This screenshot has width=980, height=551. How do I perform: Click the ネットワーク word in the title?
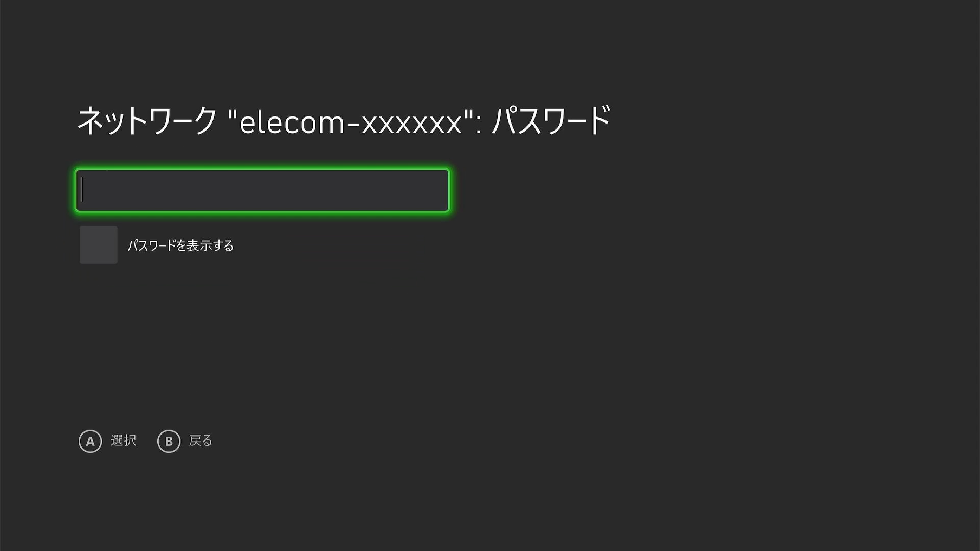coord(147,121)
